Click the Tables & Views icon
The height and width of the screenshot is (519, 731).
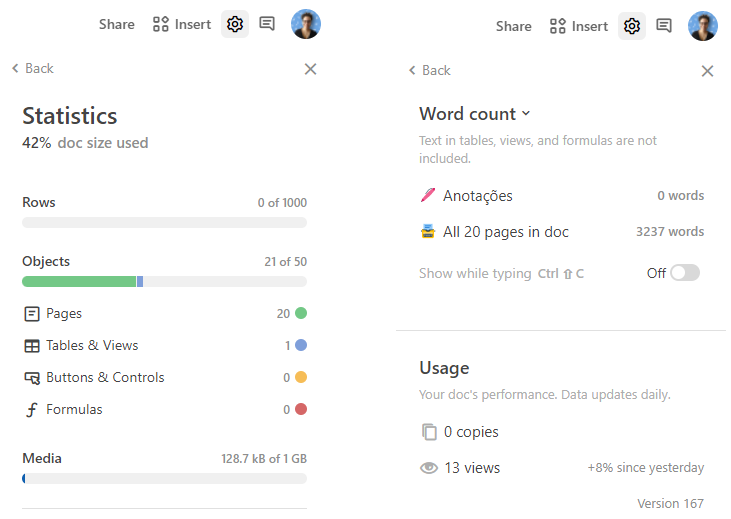[x=32, y=346]
